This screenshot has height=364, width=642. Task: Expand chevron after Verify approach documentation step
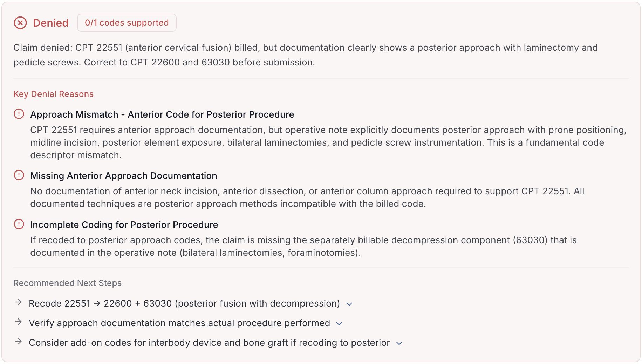click(x=339, y=324)
